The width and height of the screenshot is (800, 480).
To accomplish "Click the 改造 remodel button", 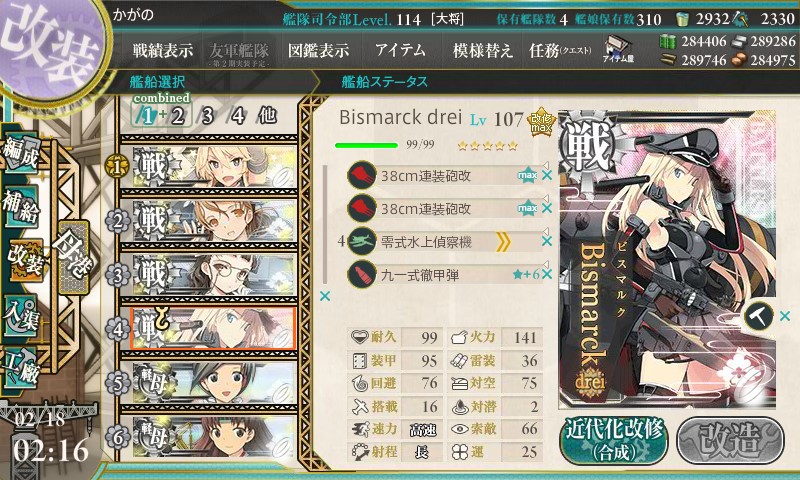I will click(x=730, y=440).
